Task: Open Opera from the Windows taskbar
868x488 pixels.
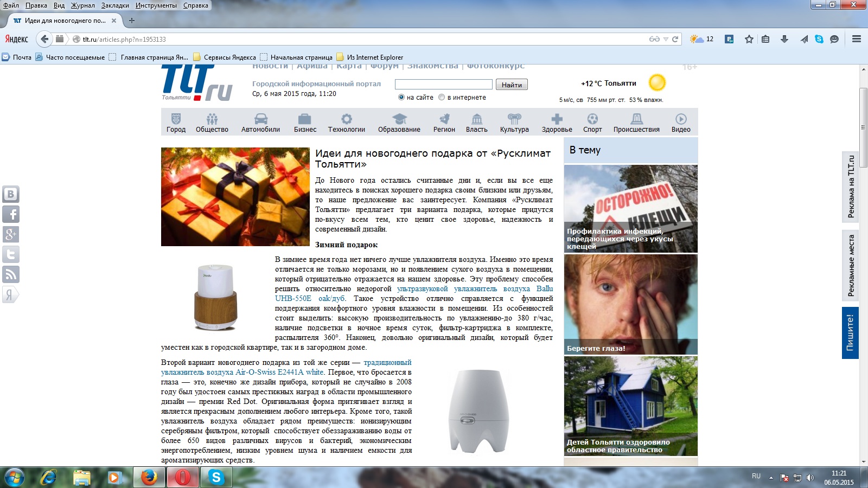Action: click(x=183, y=477)
